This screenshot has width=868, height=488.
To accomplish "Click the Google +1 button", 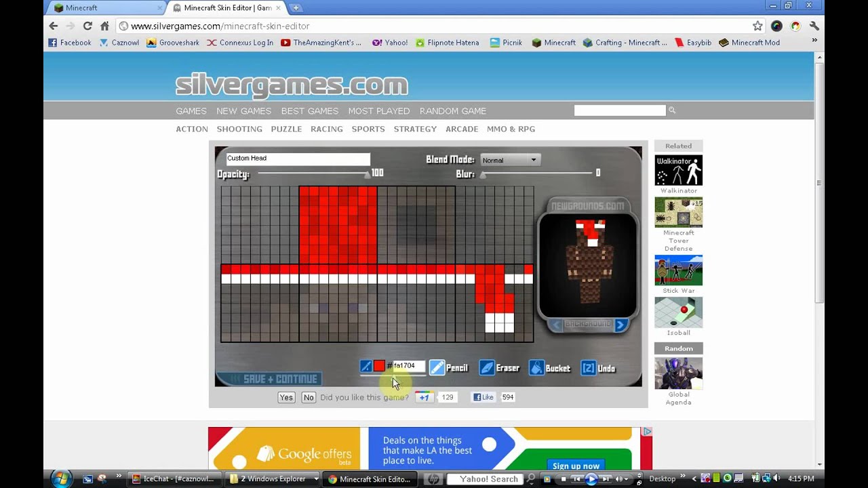I will [x=424, y=397].
